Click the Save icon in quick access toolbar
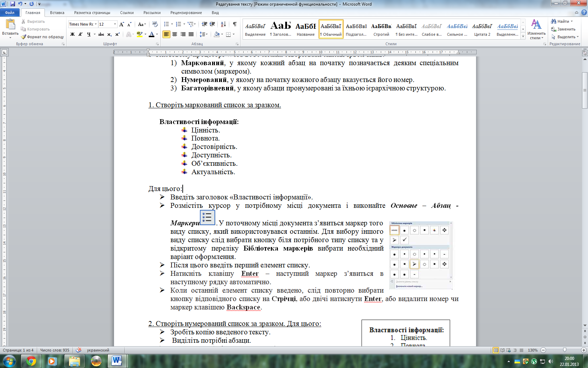 coord(13,4)
